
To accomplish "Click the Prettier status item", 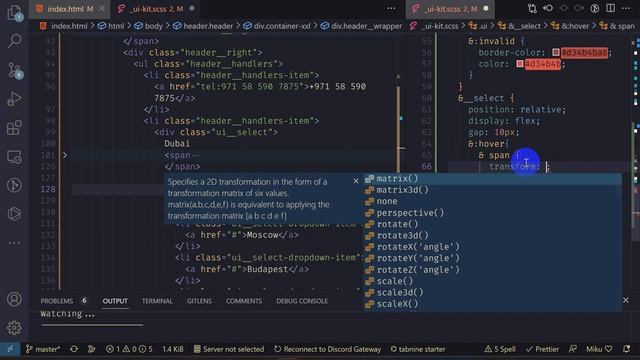I will (x=542, y=349).
